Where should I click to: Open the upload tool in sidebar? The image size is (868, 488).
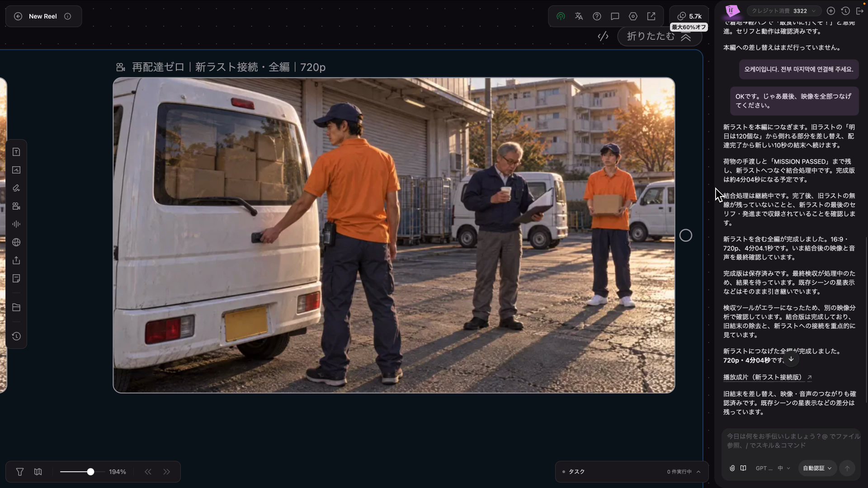pyautogui.click(x=16, y=260)
